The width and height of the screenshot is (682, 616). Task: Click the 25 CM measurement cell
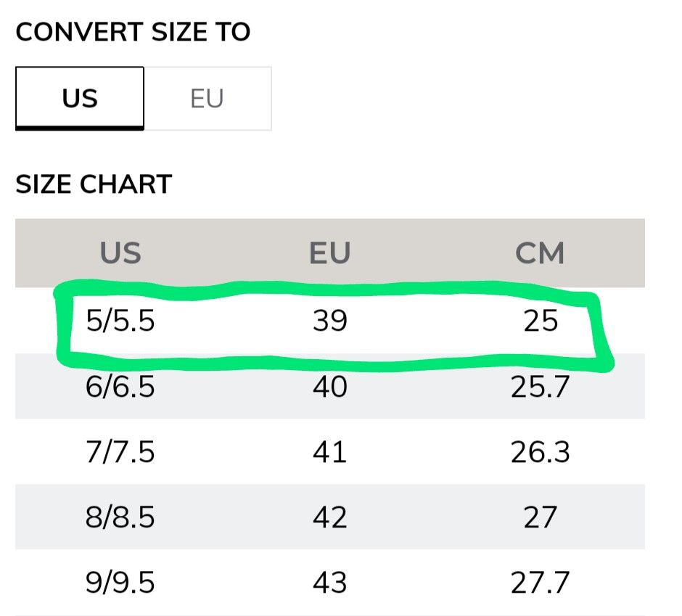(x=541, y=321)
